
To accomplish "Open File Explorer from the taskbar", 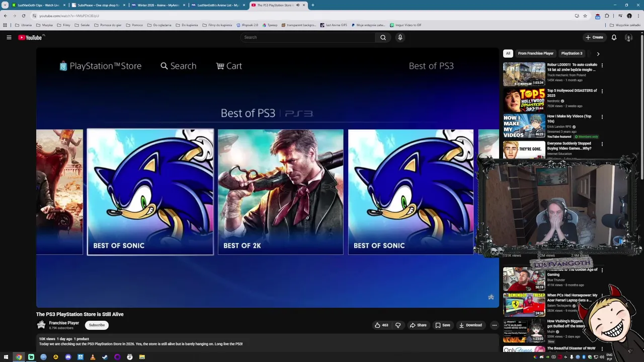I will coord(142,357).
